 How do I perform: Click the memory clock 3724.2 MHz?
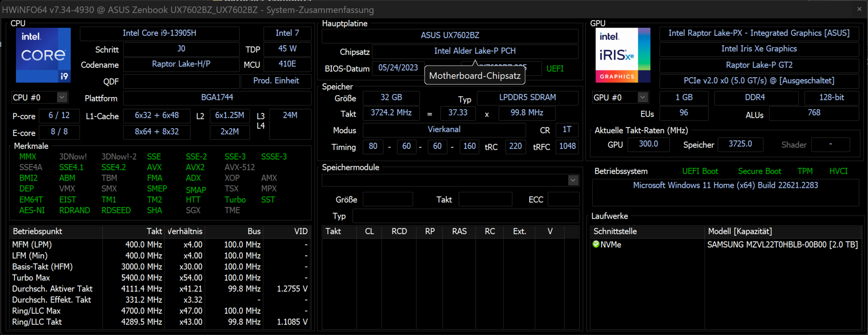392,113
